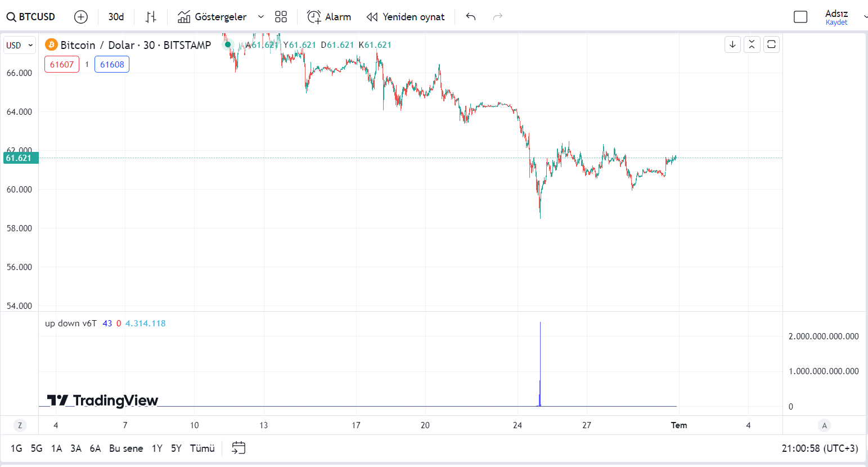Toggle the Z button on the time axis
This screenshot has height=467, width=868.
20,425
